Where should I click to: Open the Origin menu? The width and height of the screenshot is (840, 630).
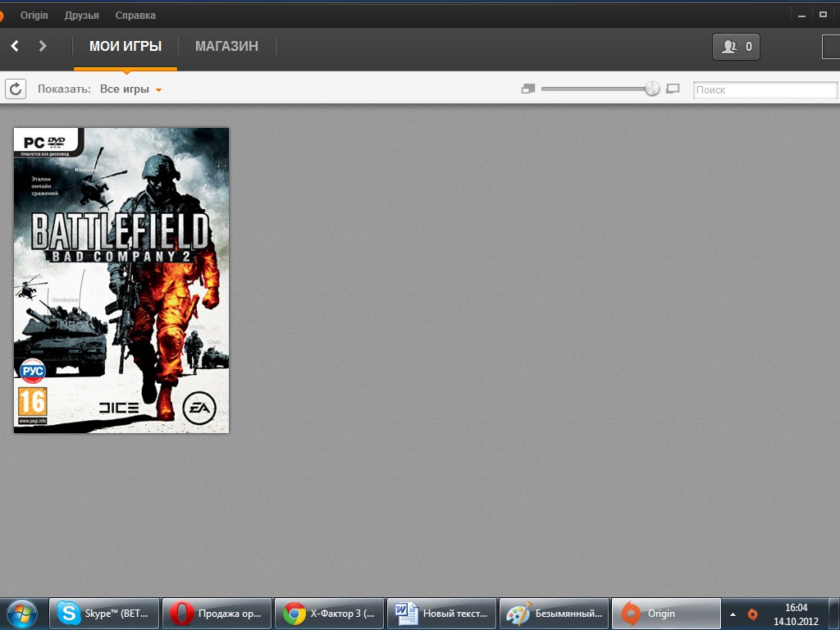(34, 16)
